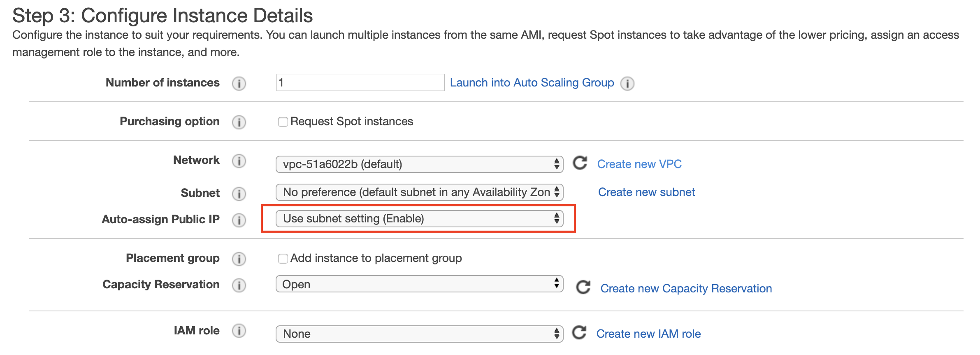Open the Capacity Reservation dropdown

[419, 284]
